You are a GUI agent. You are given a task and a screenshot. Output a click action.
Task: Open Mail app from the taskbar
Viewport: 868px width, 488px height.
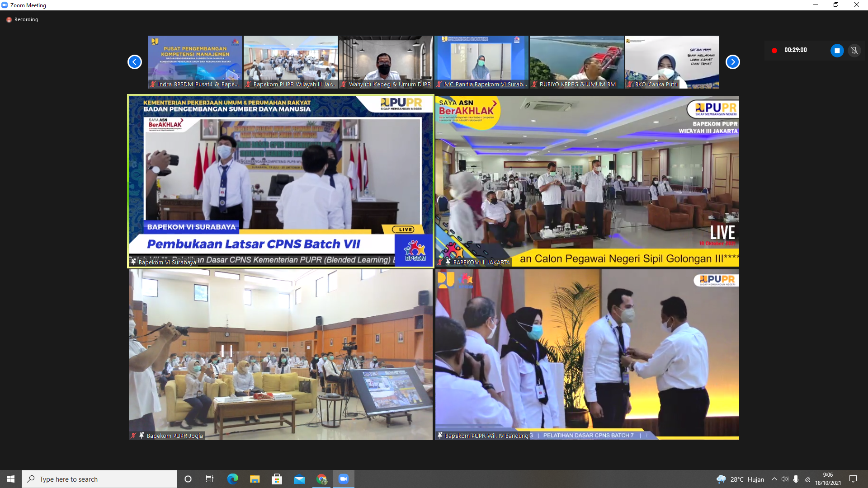point(299,479)
